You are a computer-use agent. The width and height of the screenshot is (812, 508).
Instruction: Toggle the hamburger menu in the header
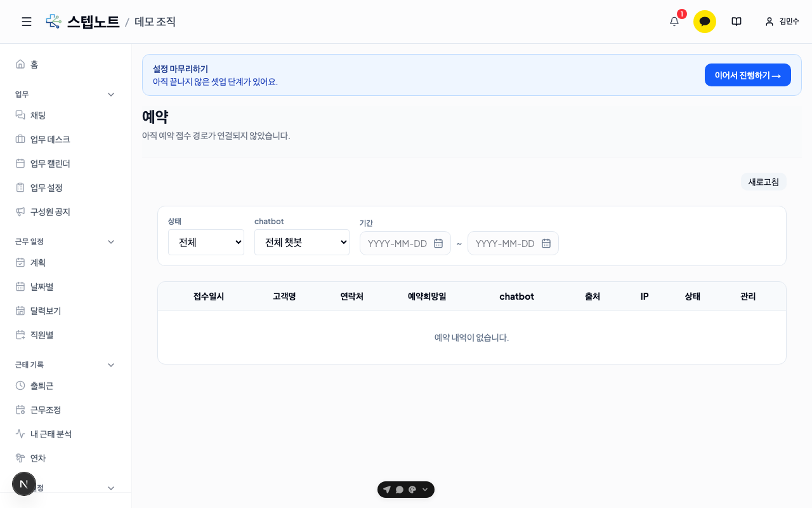(27, 22)
